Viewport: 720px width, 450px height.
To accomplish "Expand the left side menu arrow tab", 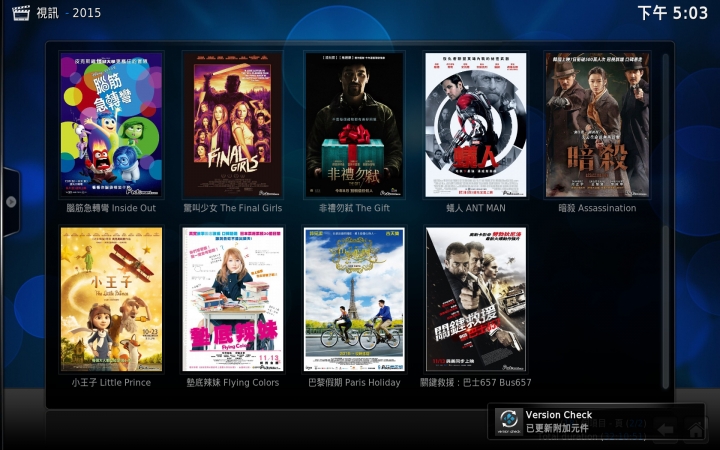I will pyautogui.click(x=11, y=202).
